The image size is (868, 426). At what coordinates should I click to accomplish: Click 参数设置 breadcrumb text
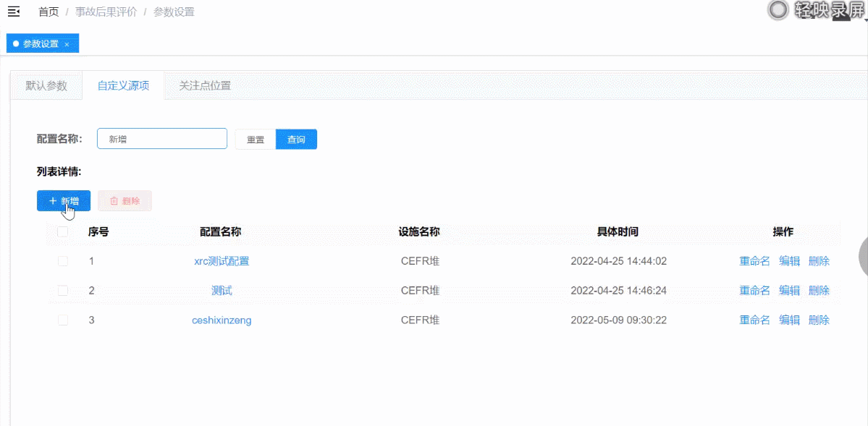tap(174, 12)
